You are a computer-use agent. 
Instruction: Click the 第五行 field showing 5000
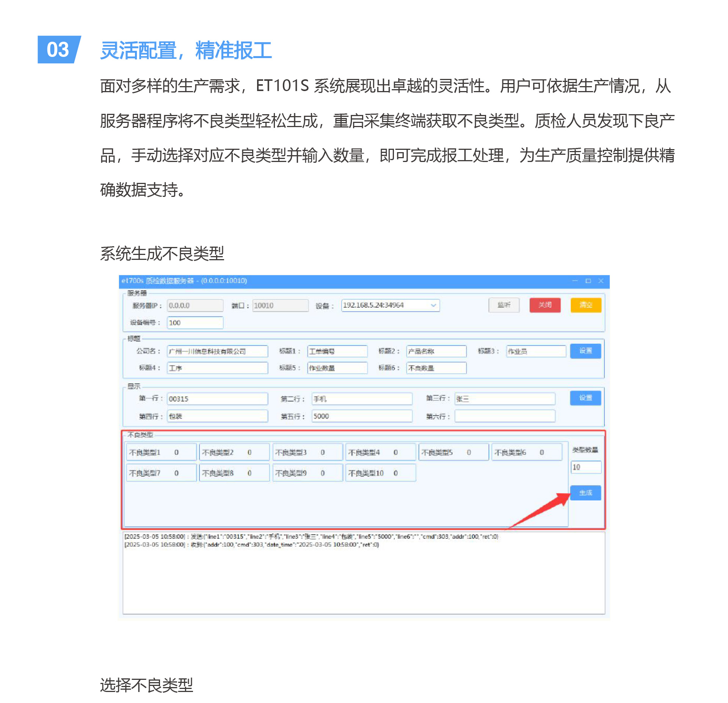click(362, 416)
